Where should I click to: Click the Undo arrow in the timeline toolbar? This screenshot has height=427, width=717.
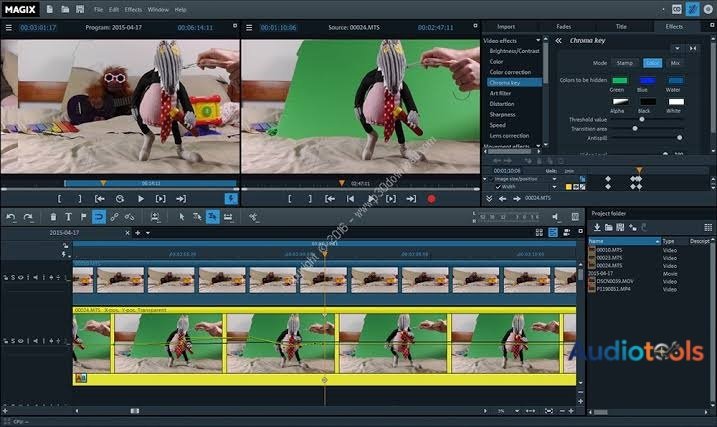[x=11, y=217]
